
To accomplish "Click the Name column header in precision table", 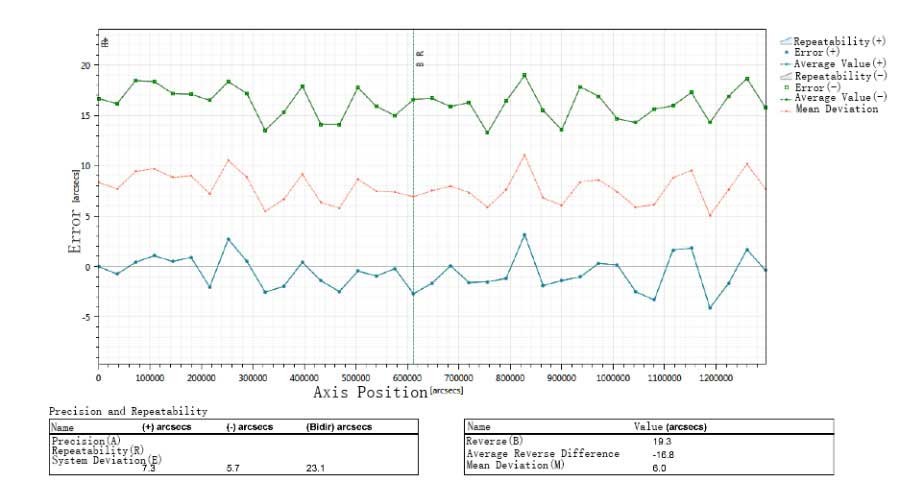I will click(63, 427).
